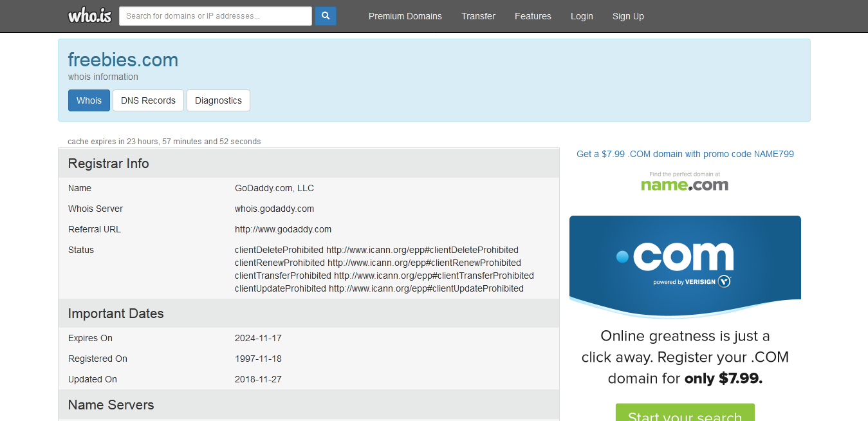The width and height of the screenshot is (868, 421).
Task: Click the Updated On label
Action: [x=93, y=379]
